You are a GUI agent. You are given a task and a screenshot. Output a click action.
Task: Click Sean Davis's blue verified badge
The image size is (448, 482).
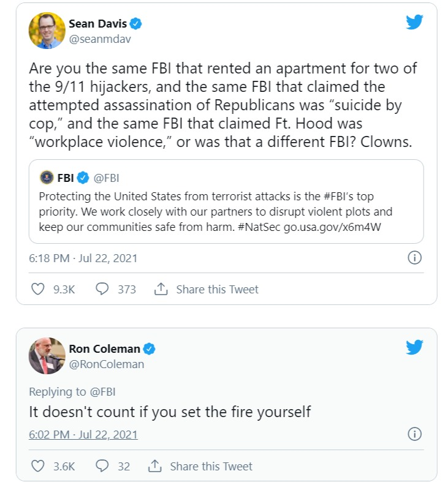point(137,24)
